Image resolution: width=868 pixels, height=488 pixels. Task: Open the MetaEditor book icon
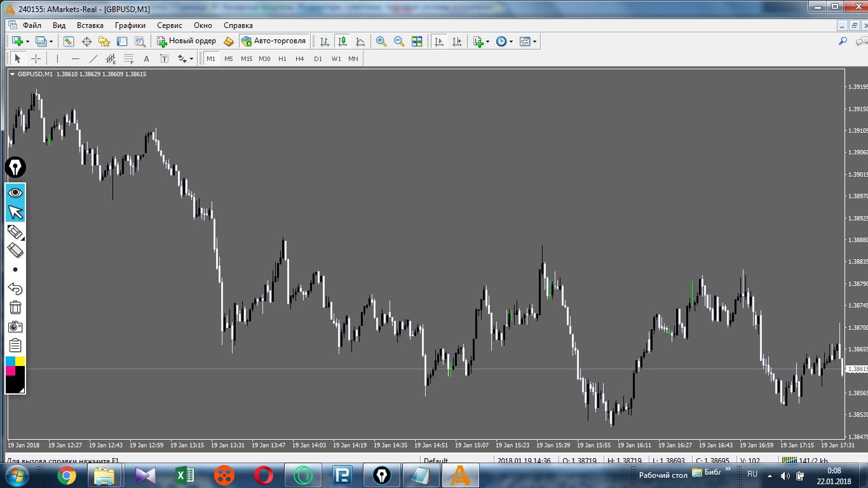tap(229, 41)
